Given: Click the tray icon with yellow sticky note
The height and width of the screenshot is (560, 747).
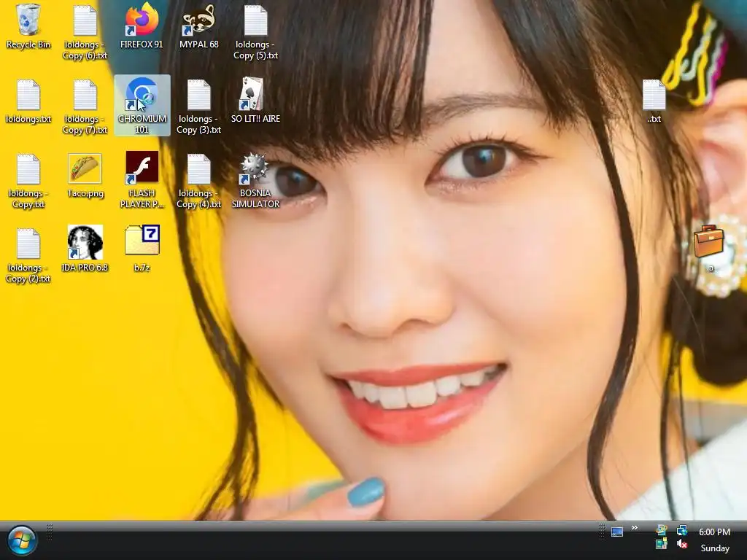Looking at the screenshot, I should 661,543.
